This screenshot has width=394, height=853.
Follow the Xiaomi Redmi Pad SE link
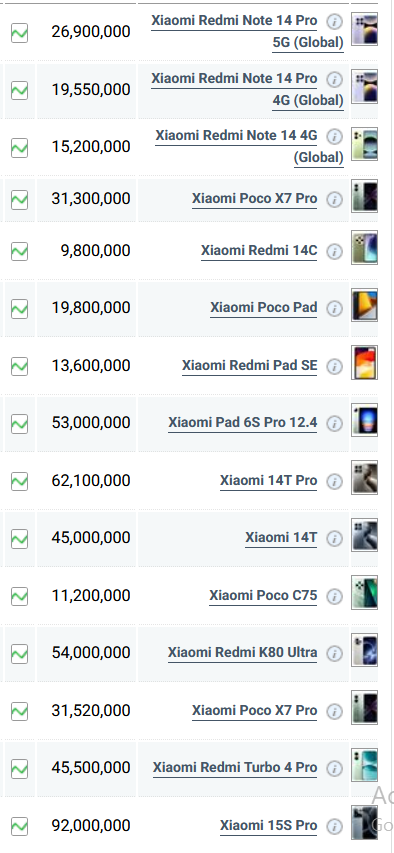pos(249,366)
